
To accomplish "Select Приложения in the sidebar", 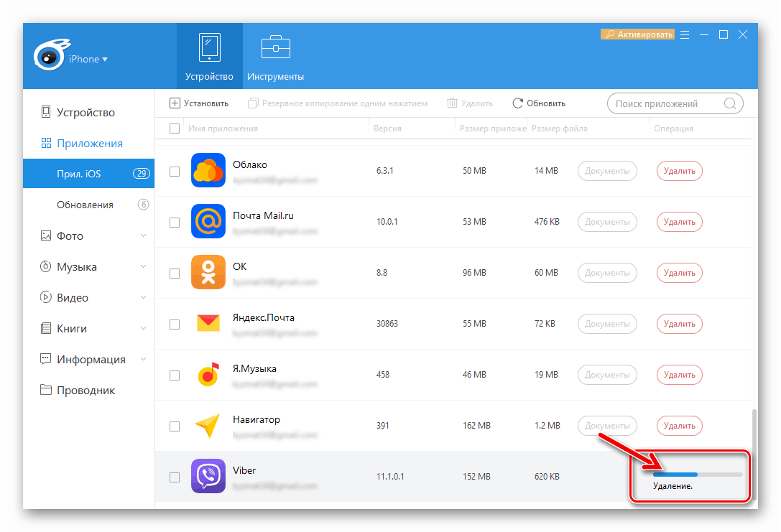I will coord(90,144).
